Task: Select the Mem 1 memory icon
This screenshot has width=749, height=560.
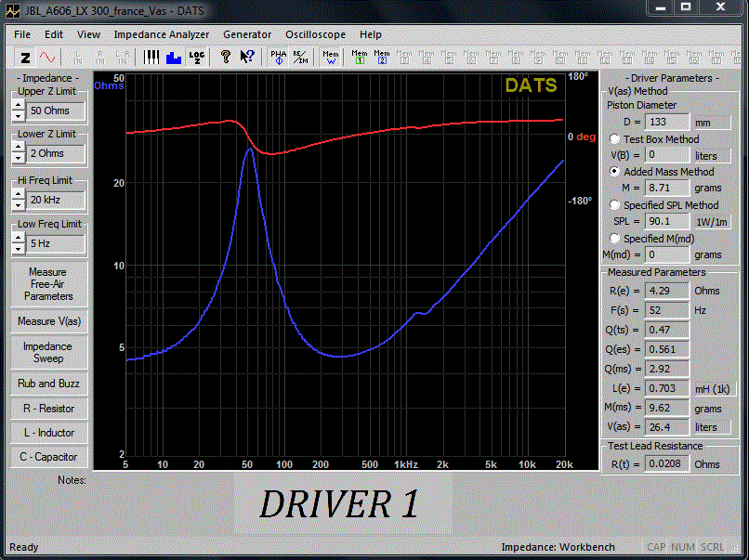Action: 360,58
